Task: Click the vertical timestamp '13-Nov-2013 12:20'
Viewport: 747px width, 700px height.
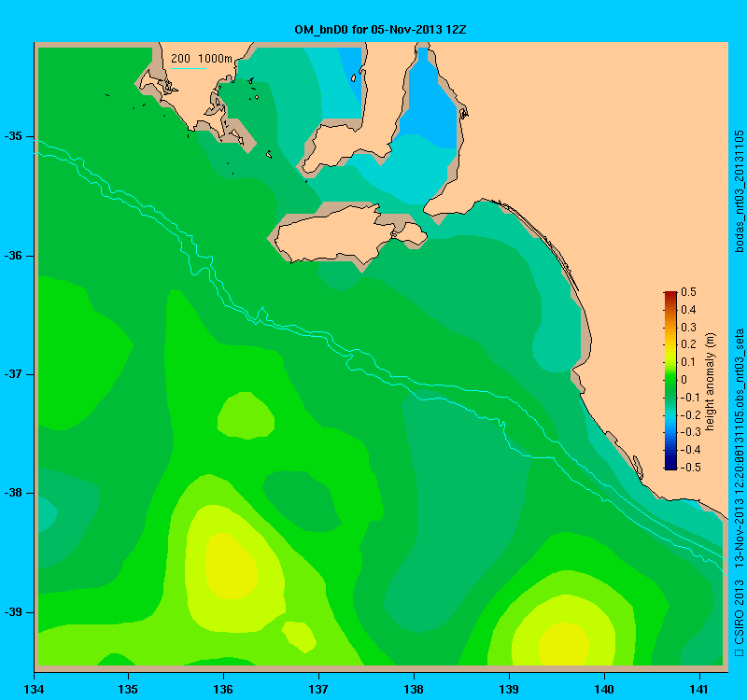Action: [739, 516]
